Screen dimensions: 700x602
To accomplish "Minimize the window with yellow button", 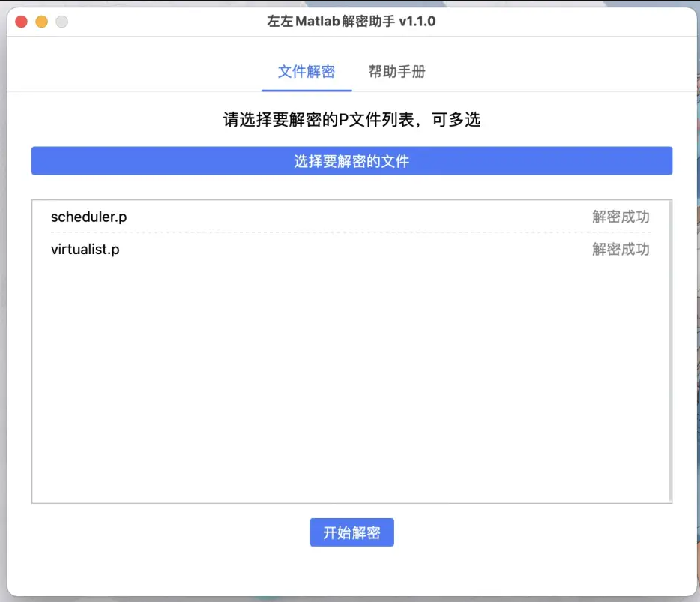I will coord(41,22).
